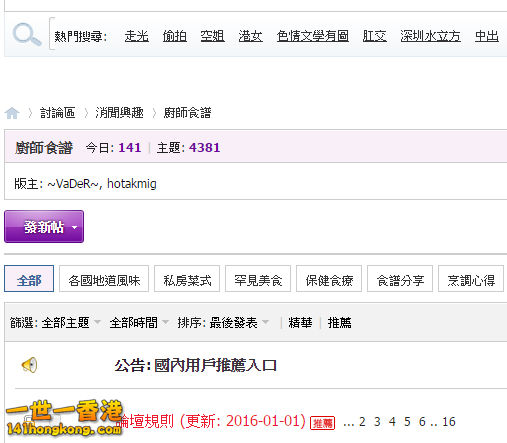Click the announcement megaphone icon

29,365
